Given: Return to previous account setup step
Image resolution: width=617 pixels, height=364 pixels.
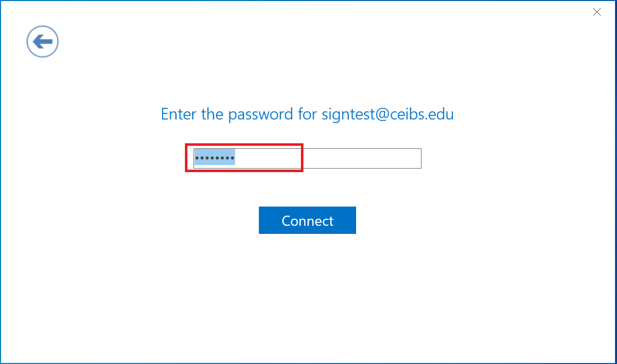Looking at the screenshot, I should (43, 42).
